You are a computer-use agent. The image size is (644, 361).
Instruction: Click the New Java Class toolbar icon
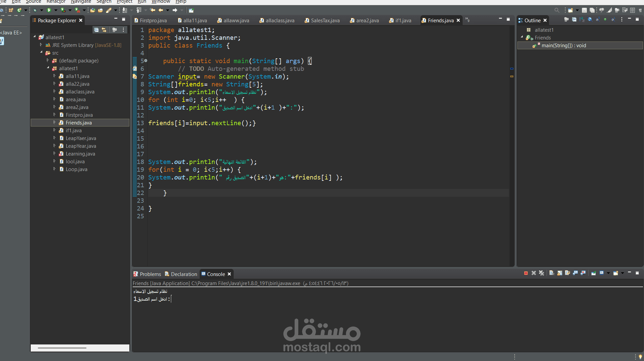coord(19,10)
